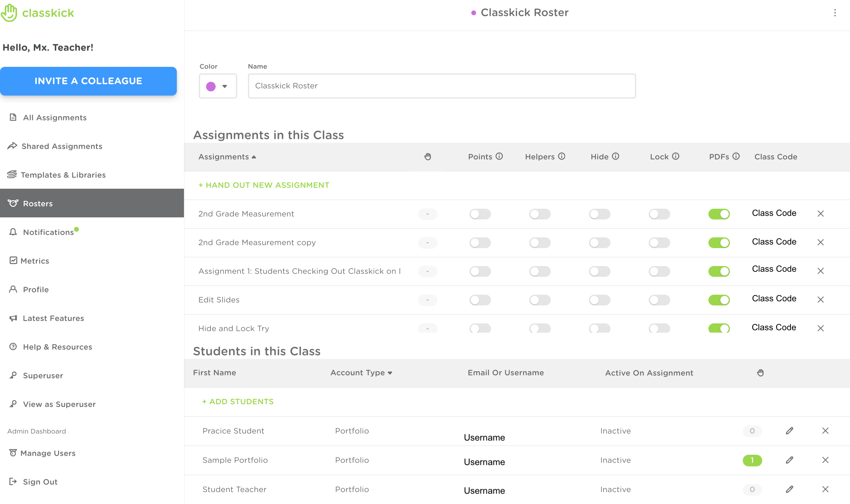Screen dimensions: 850x504
Task: Toggle Hide for 2nd Grade Measurement copy
Action: pyautogui.click(x=599, y=242)
